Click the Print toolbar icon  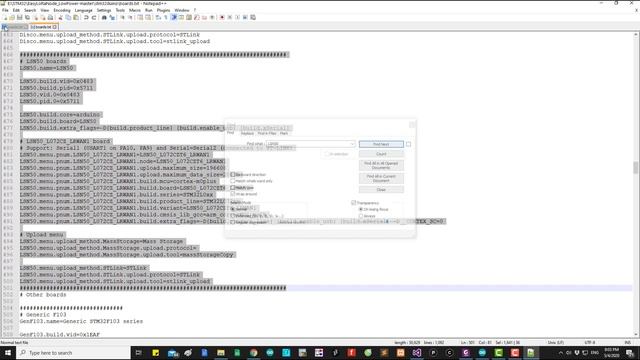point(50,18)
